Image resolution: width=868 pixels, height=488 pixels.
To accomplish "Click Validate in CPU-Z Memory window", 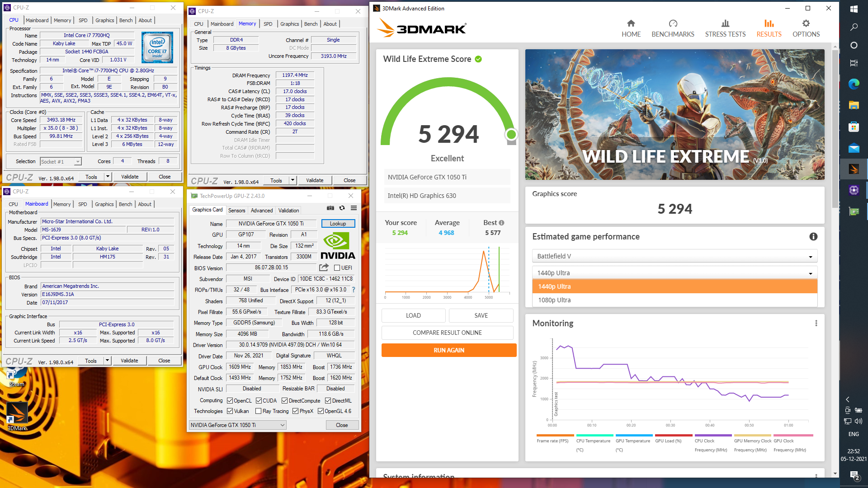I will tap(315, 180).
